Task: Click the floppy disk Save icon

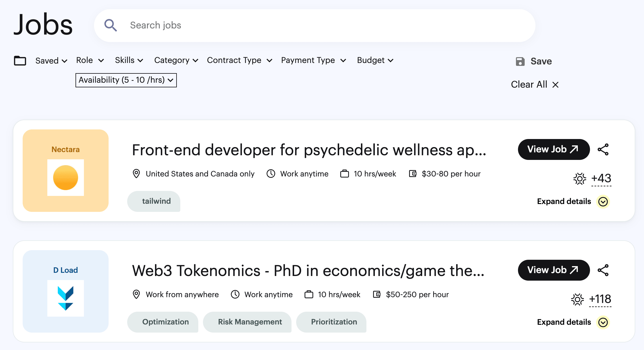Action: pos(520,61)
